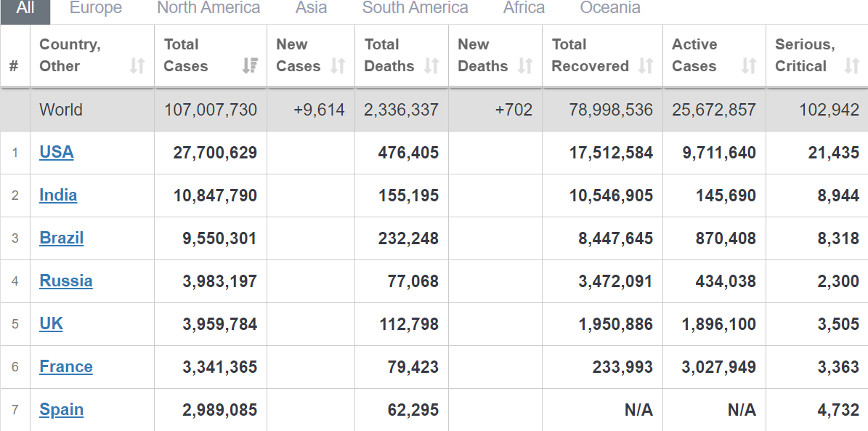The width and height of the screenshot is (868, 431).
Task: Click the Total Cases sort arrow icon
Action: (250, 66)
